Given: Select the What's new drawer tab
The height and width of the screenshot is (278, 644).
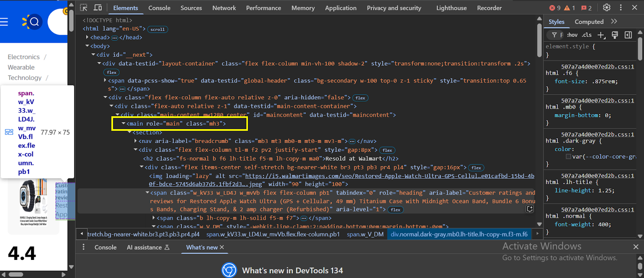Looking at the screenshot, I should point(202,247).
